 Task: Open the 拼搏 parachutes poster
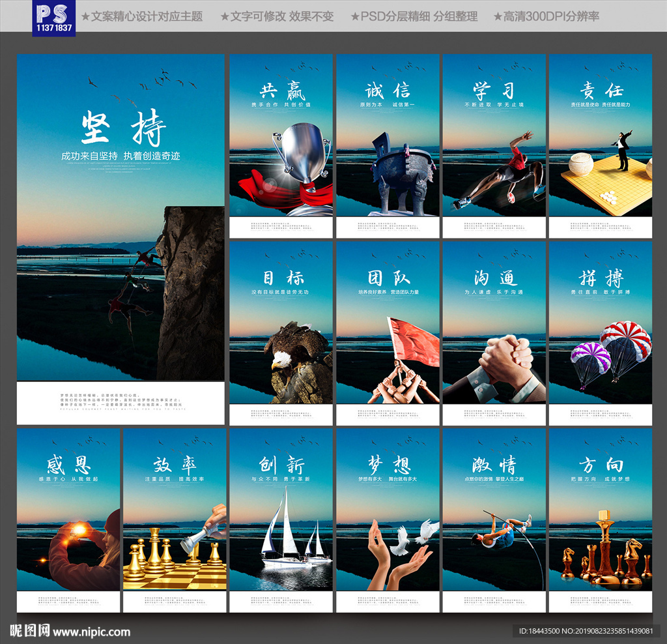600,333
